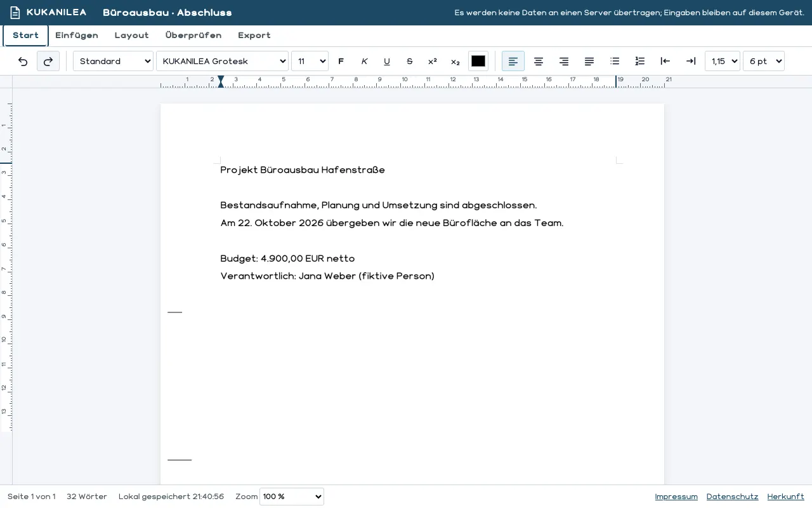Toggle underline formatting
The image size is (812, 508).
[x=387, y=61]
